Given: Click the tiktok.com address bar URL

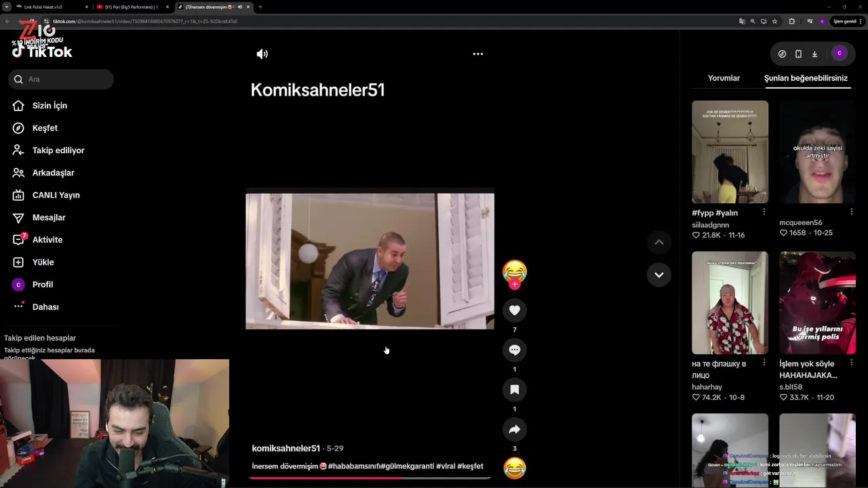Looking at the screenshot, I should click(x=145, y=21).
